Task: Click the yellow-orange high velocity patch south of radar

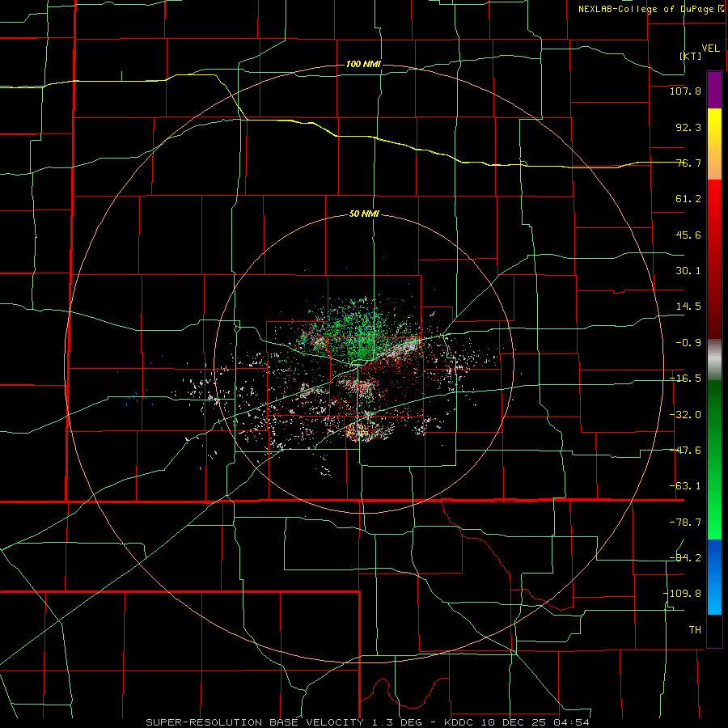Action: pos(358,433)
